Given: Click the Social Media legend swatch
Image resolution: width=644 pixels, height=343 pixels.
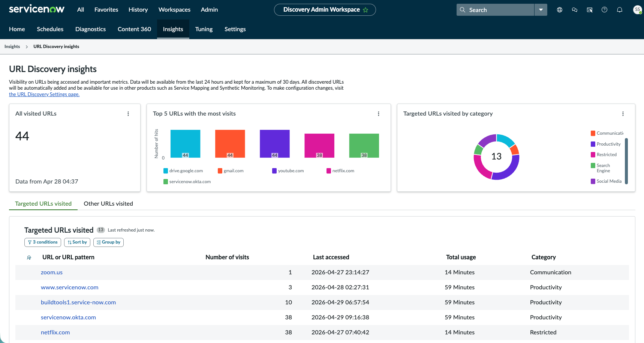Looking at the screenshot, I should [593, 181].
